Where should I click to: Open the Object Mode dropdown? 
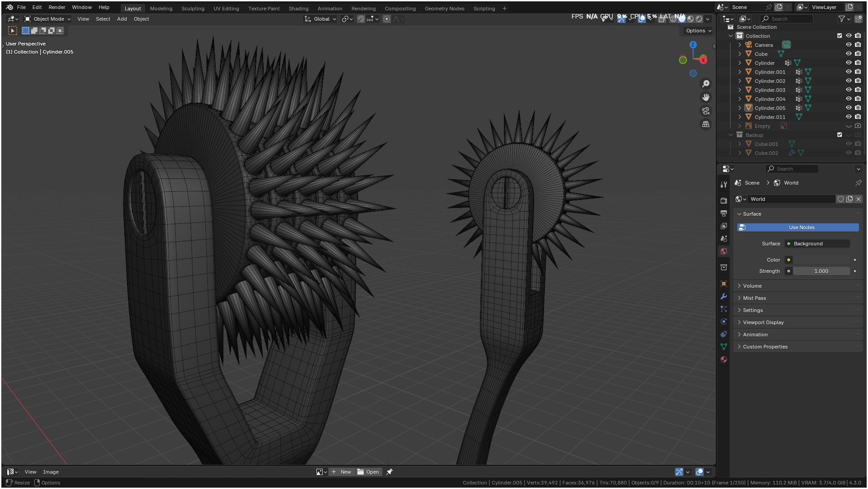(48, 19)
